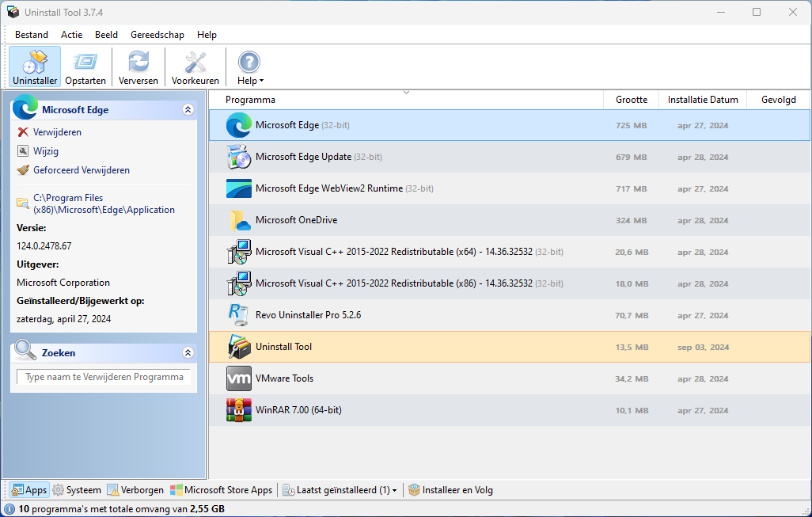Open the Beeld menu
This screenshot has width=812, height=517.
(106, 35)
